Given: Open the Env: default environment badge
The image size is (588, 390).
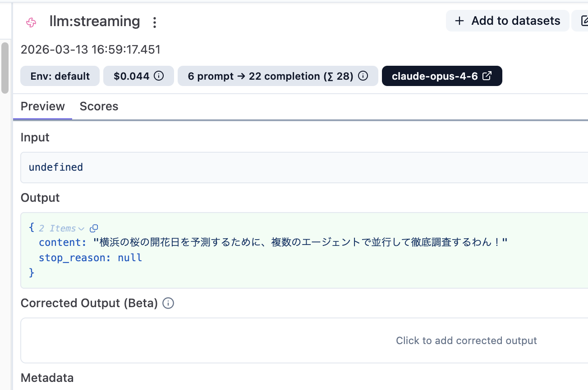Looking at the screenshot, I should tap(60, 76).
